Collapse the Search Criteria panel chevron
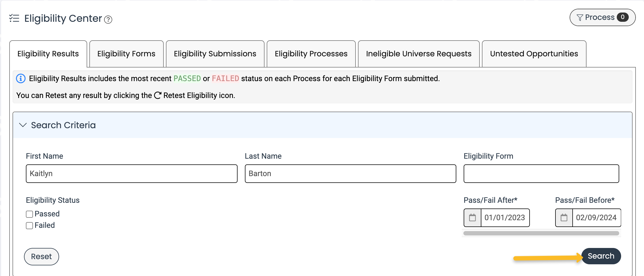Image resolution: width=644 pixels, height=276 pixels. coord(23,125)
